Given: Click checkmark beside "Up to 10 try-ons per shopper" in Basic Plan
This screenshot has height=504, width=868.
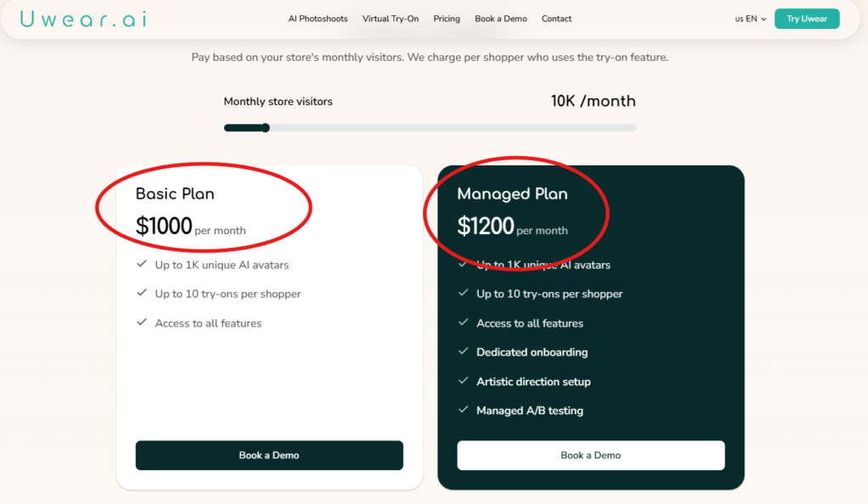Looking at the screenshot, I should [142, 294].
